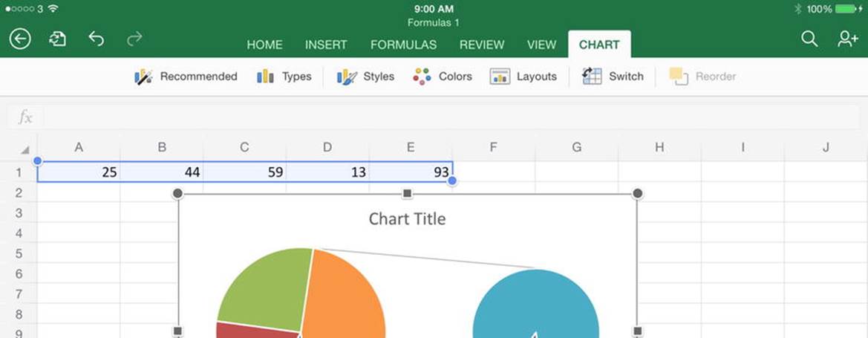This screenshot has width=868, height=338.
Task: Click the Chart Title text
Action: point(408,219)
